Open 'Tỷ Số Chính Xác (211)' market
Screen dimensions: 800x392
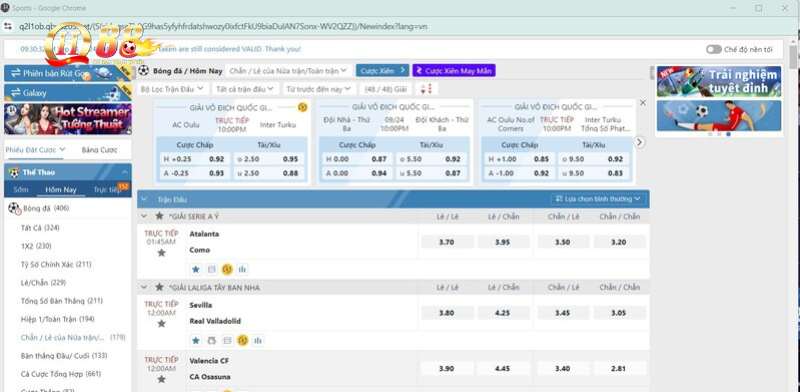(56, 264)
